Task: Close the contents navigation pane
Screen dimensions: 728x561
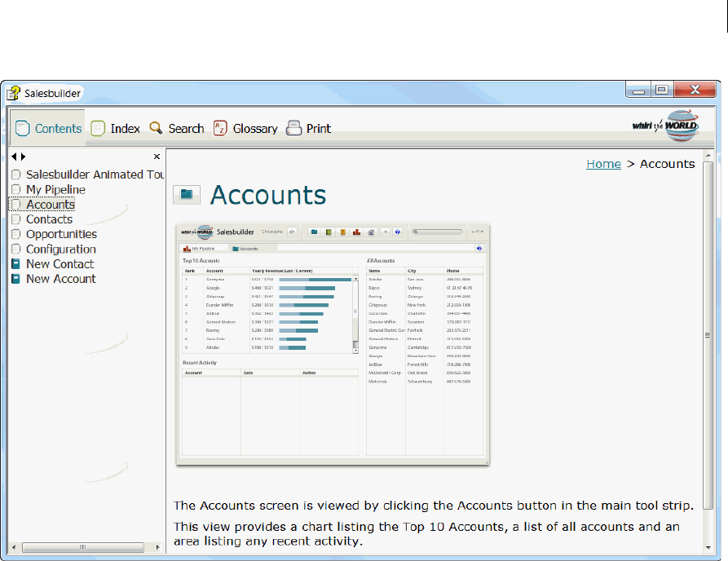Action: click(157, 157)
